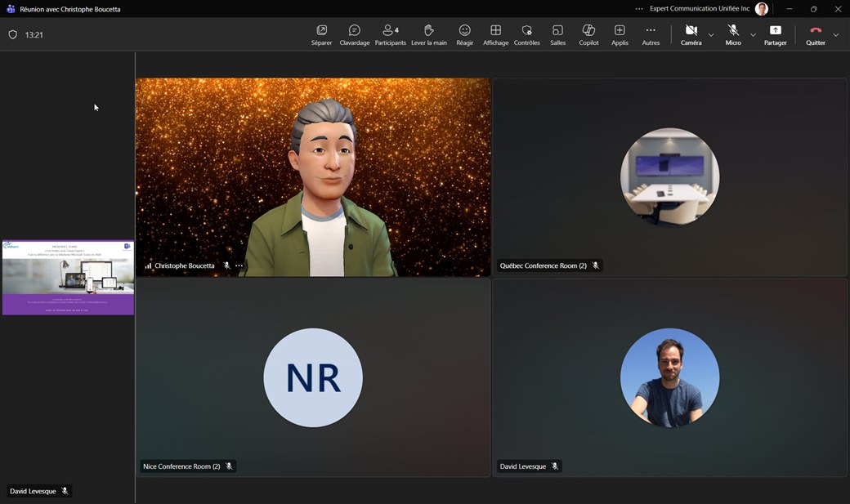Select the shared presentation thumbnail
850x504 pixels.
pyautogui.click(x=68, y=277)
